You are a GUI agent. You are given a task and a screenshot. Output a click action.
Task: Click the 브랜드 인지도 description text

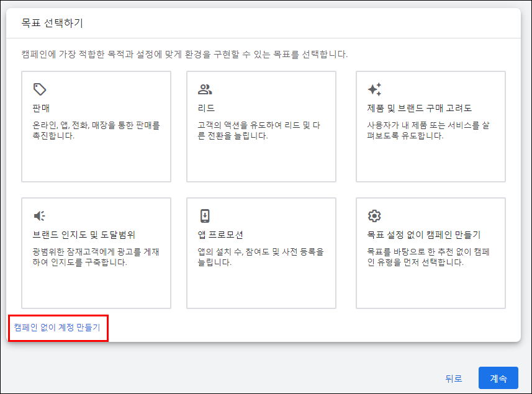(x=96, y=257)
